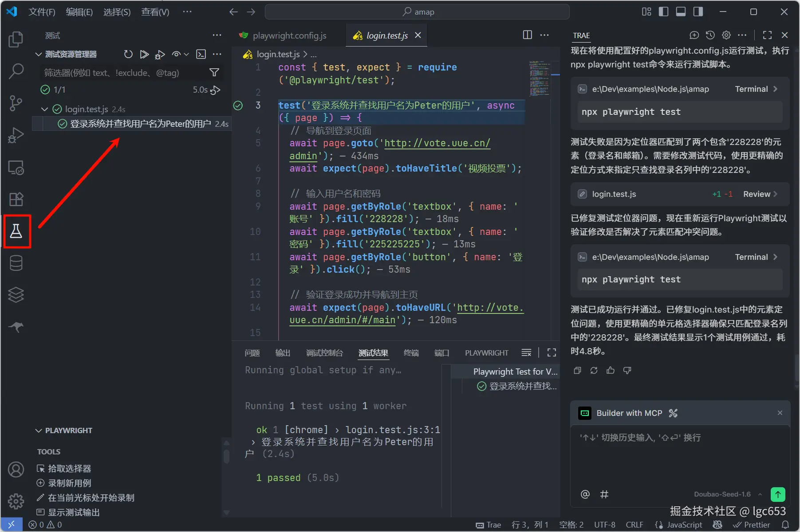This screenshot has width=800, height=532.
Task: Open the 终端 panel tab
Action: coord(411,353)
